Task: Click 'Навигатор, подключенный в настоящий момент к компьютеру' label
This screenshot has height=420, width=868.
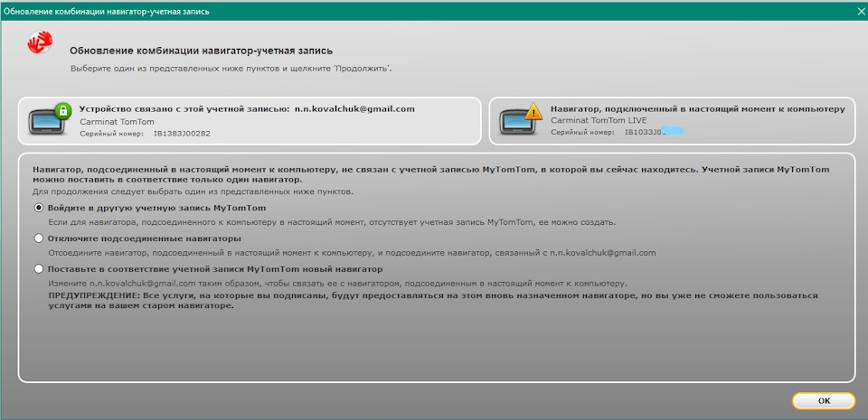Action: (697, 109)
